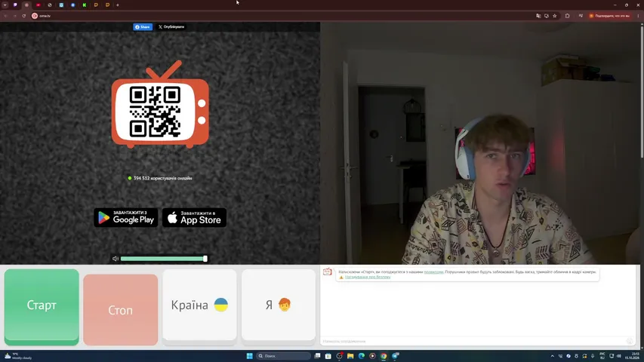This screenshot has width=644, height=362.
Task: Switch to the second orange D tab
Action: pyautogui.click(x=107, y=5)
